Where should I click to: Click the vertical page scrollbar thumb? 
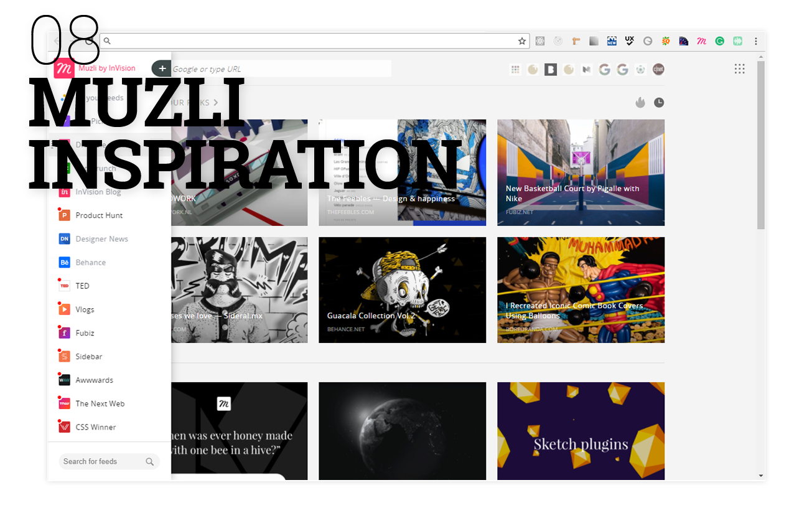761,144
